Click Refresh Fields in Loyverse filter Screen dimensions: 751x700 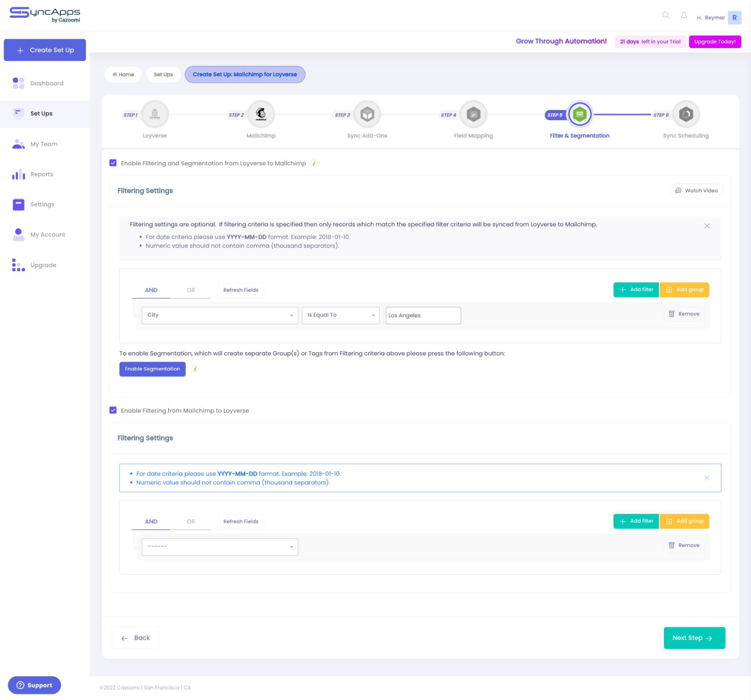[241, 290]
